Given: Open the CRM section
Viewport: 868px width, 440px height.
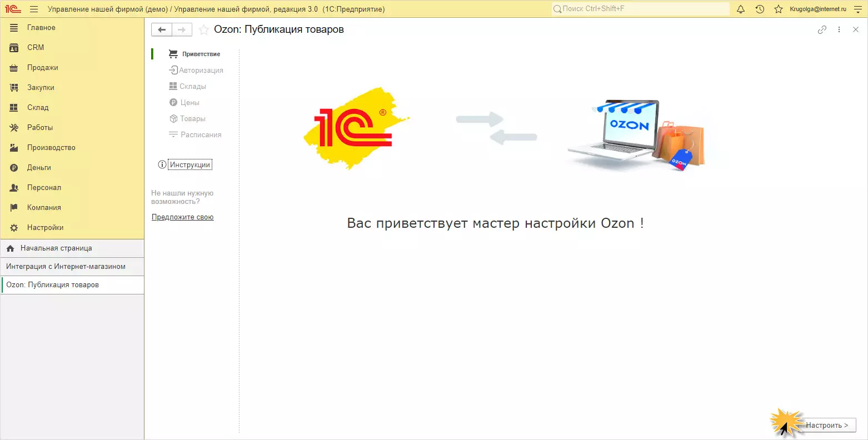Looking at the screenshot, I should click(x=72, y=47).
